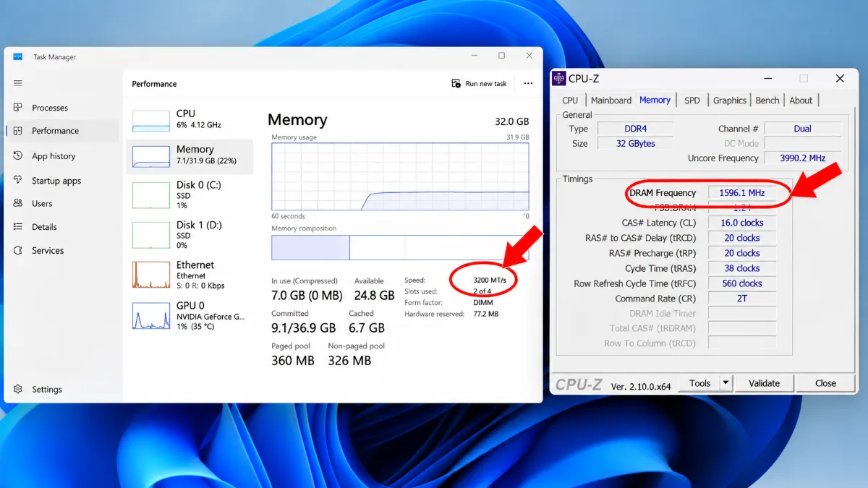Click the 32 GBytes size field
Viewport: 868px width, 488px height.
tap(635, 143)
